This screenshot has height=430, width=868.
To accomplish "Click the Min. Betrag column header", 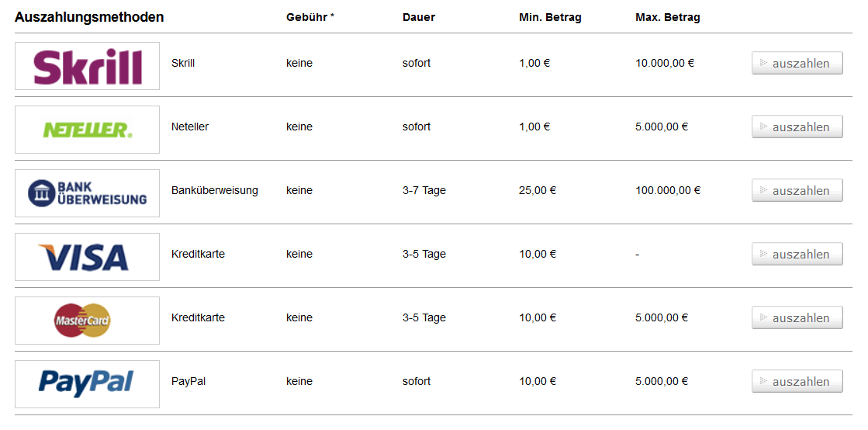I will click(x=550, y=18).
